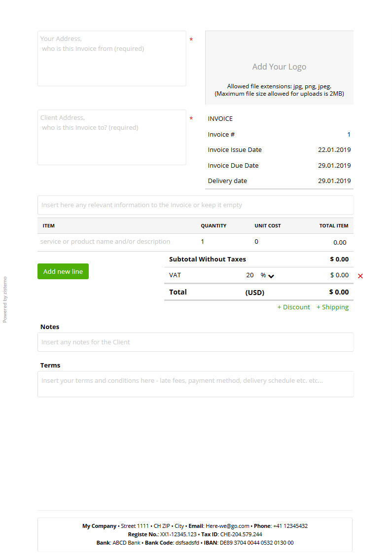Focus the Your Address text box

point(111,58)
